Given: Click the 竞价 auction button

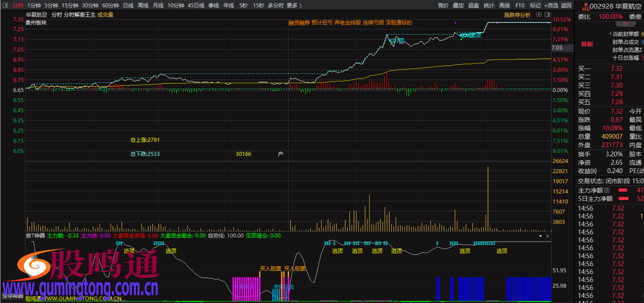Looking at the screenshot, I should 443,5.
